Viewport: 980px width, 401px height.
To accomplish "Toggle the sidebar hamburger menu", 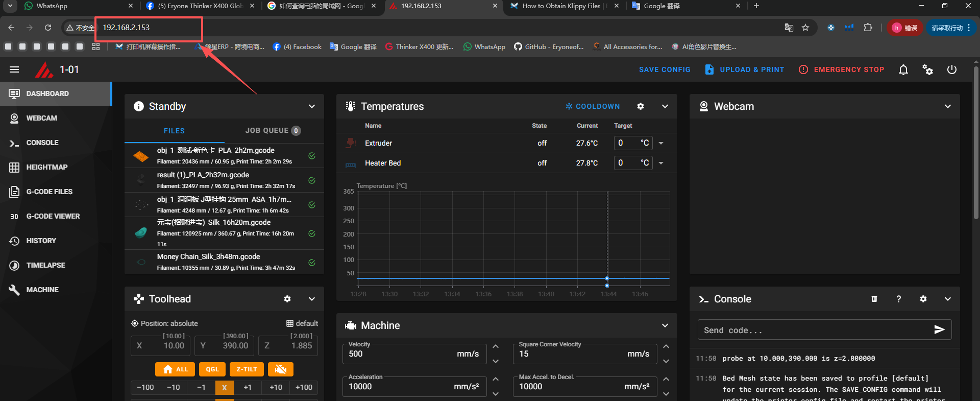I will tap(14, 70).
